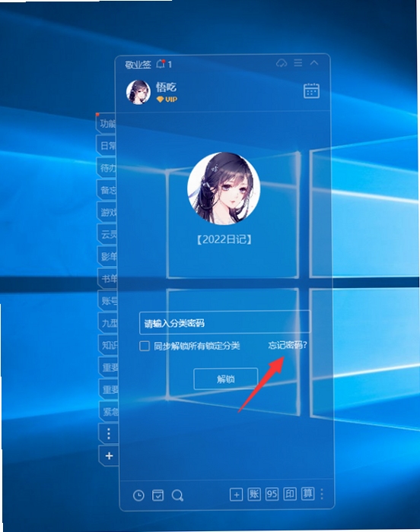Open the notification bell icon
The image size is (420, 532).
point(161,64)
